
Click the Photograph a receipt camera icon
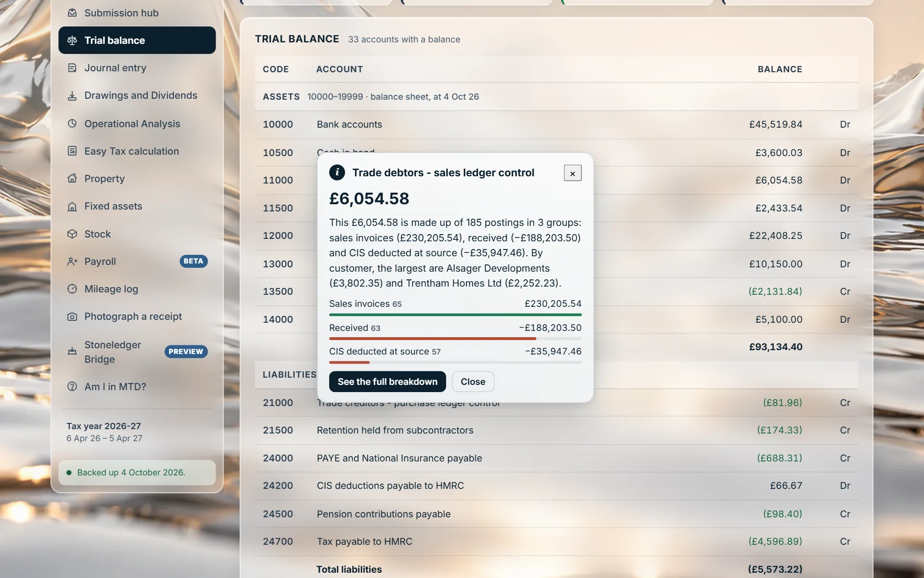(72, 316)
